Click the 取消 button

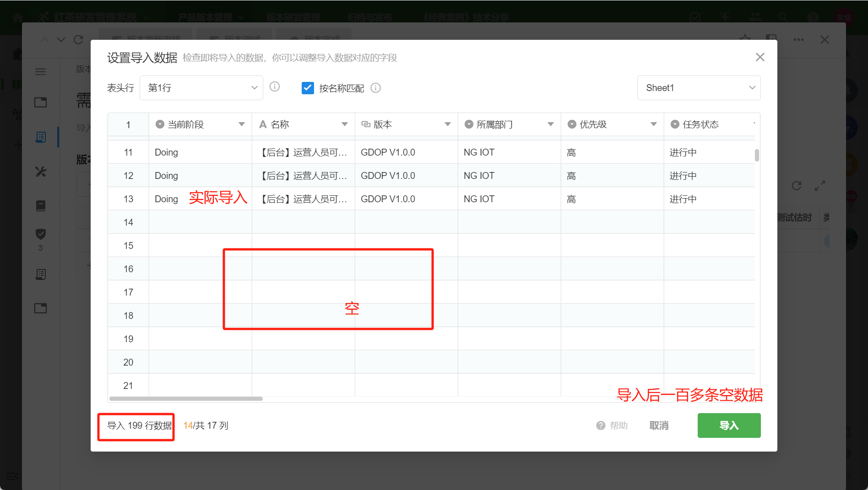659,425
